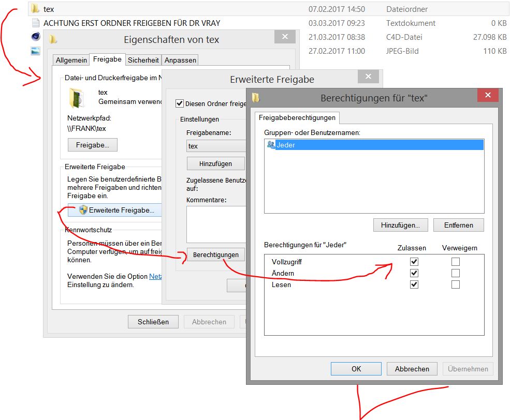Open Erweiterte Freigabe... settings

(x=116, y=210)
